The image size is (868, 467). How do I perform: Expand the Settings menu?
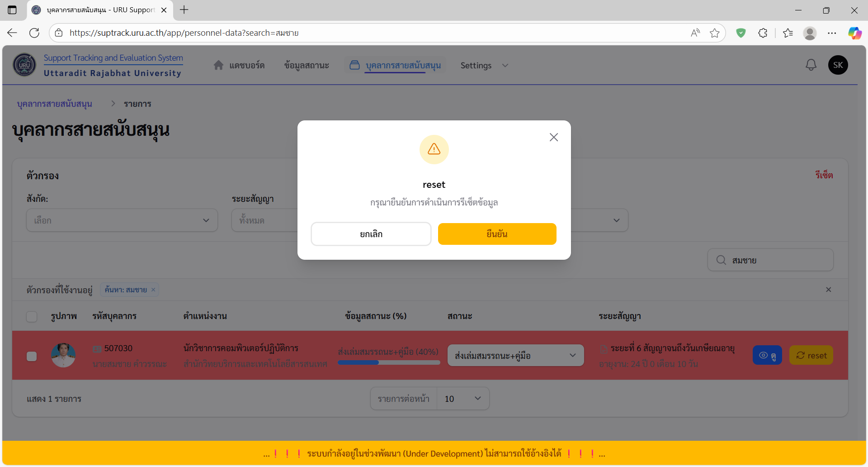coord(484,65)
